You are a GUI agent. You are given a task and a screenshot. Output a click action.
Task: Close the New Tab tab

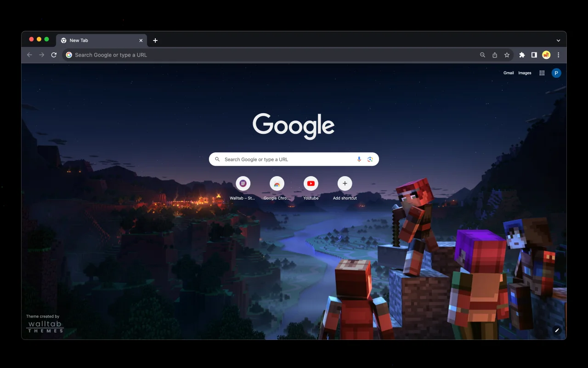click(141, 40)
